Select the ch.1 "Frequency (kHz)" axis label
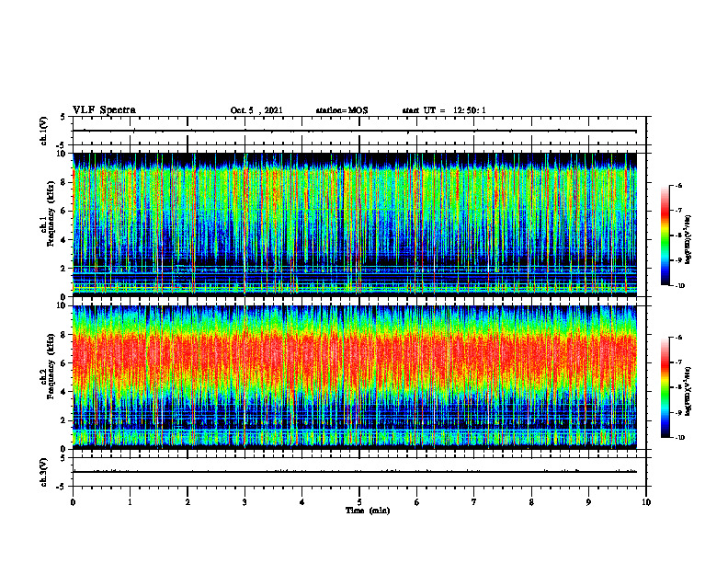The height and width of the screenshot is (563, 728). pyautogui.click(x=51, y=213)
